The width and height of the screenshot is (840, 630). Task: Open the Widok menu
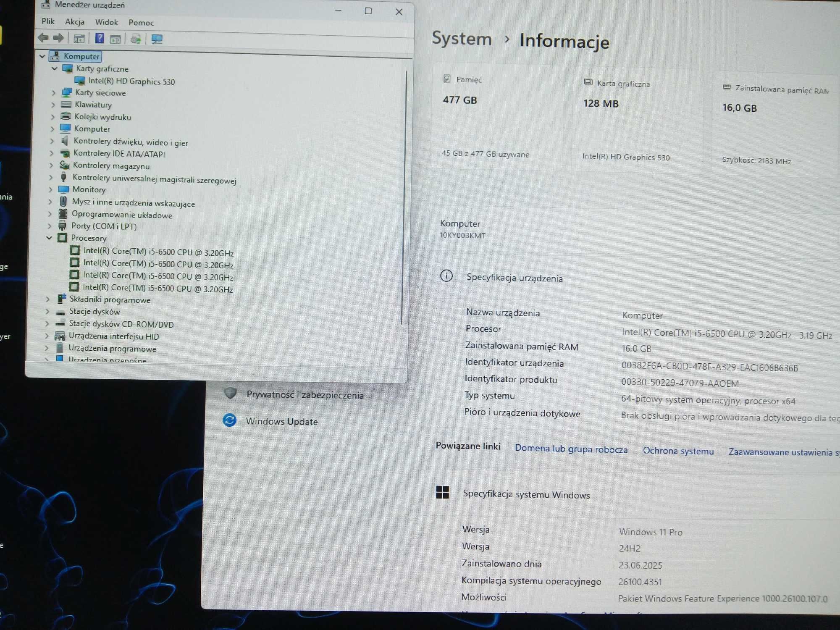point(106,22)
